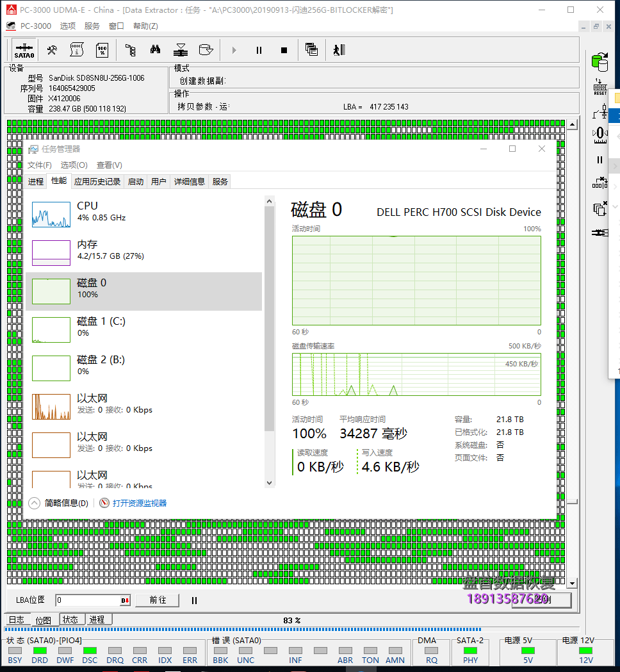This screenshot has width=620, height=672.
Task: Open the hammer-and-wrench utilities tool
Action: tap(52, 50)
